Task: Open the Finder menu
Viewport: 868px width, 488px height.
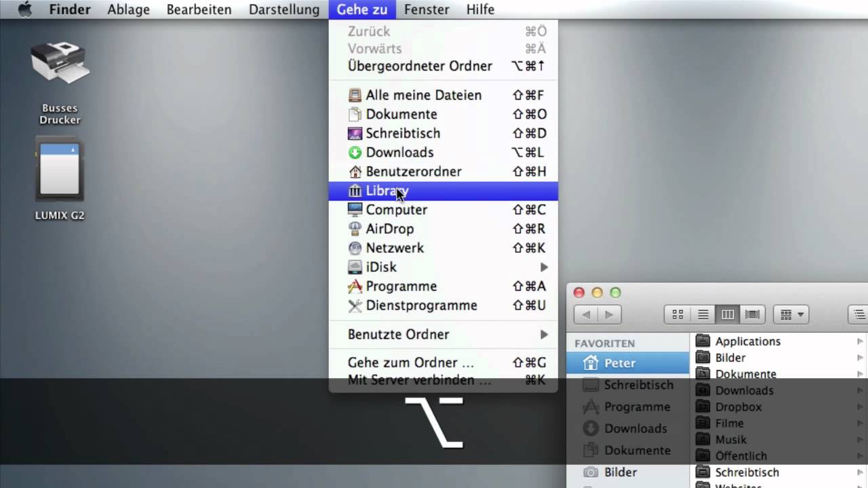Action: (70, 9)
